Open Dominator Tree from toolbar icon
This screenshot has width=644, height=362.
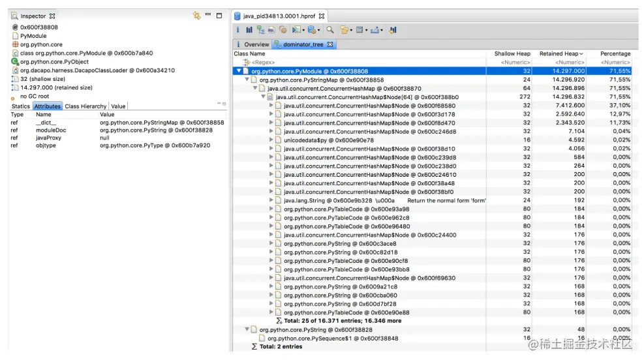260,29
